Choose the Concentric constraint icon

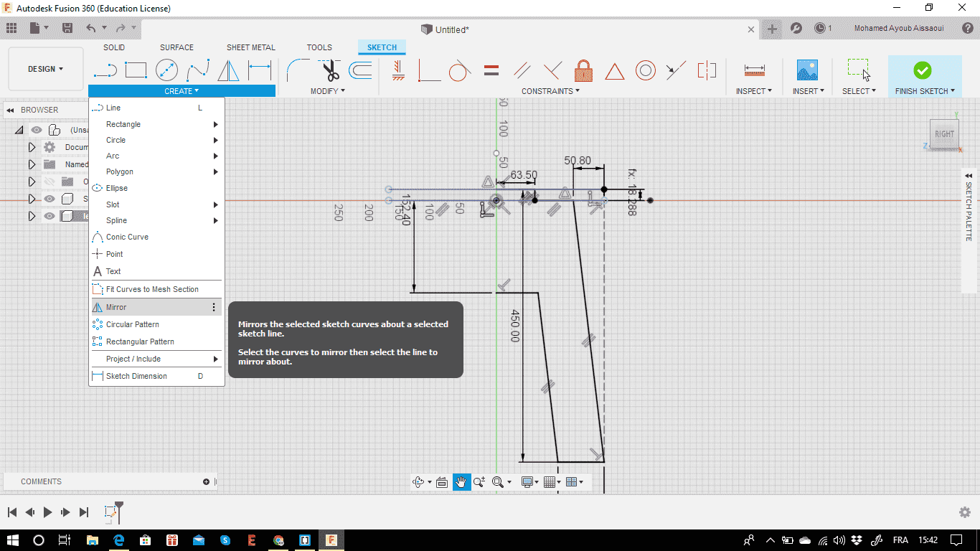[x=645, y=70]
